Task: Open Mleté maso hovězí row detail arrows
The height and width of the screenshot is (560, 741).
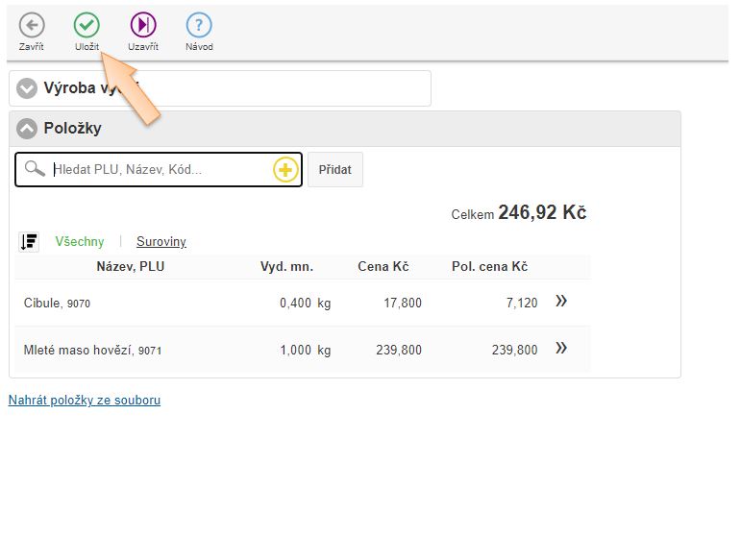Action: 561,349
